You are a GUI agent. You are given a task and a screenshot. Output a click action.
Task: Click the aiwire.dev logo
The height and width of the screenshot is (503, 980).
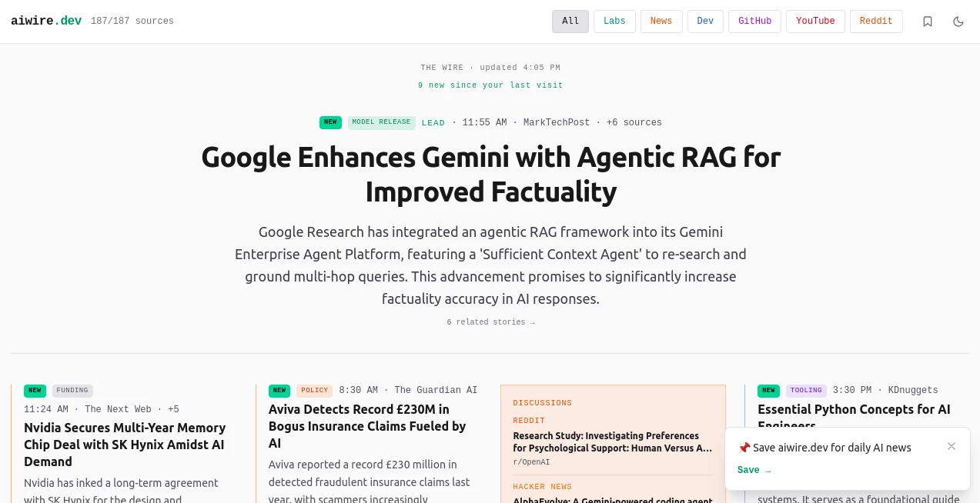pos(46,21)
